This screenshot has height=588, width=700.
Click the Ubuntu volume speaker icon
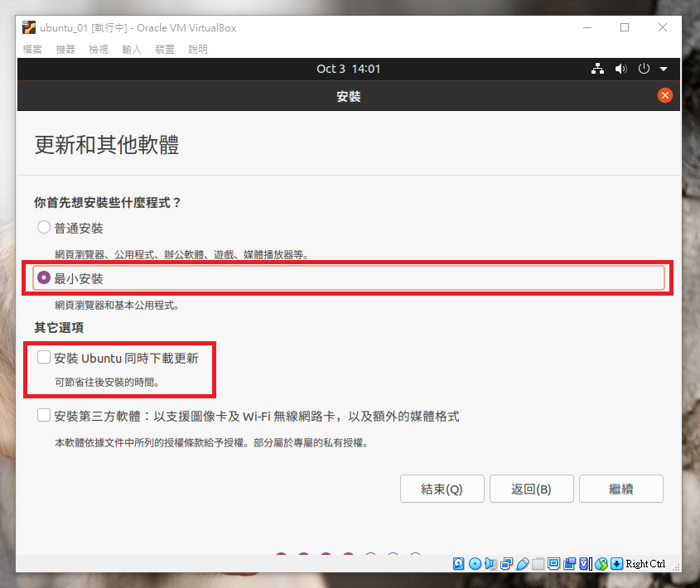point(620,69)
